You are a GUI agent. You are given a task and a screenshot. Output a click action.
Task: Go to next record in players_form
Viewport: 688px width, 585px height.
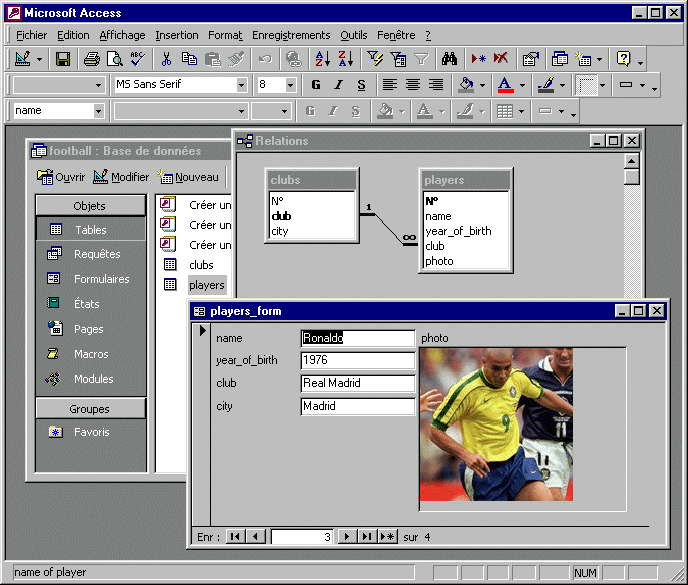click(x=347, y=537)
